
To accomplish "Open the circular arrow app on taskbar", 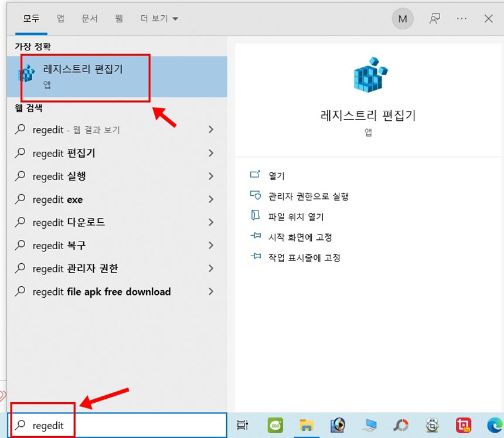I will pyautogui.click(x=401, y=425).
